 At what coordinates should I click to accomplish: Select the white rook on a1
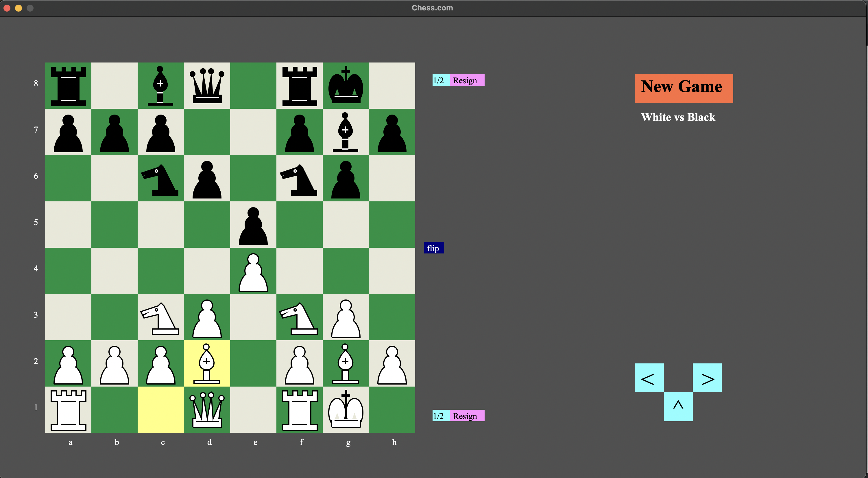tap(68, 410)
